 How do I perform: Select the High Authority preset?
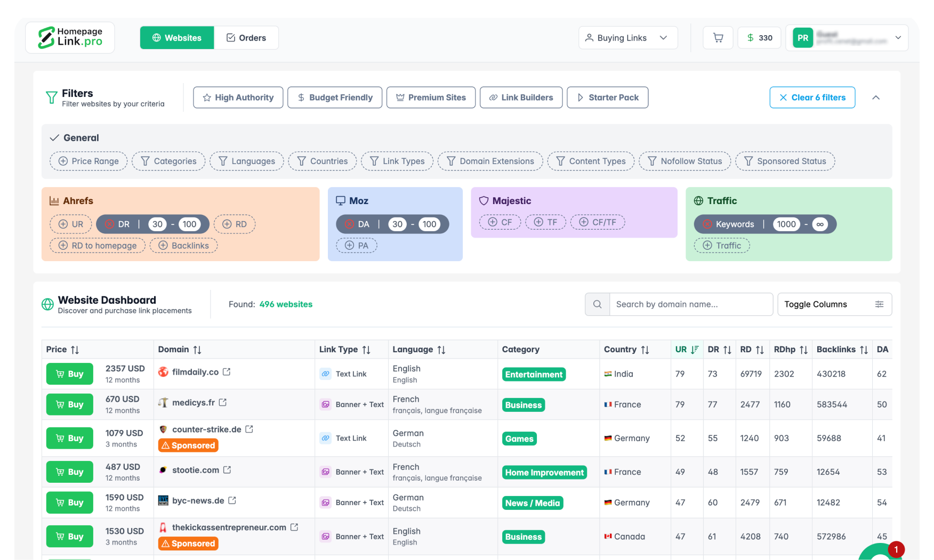click(x=238, y=98)
